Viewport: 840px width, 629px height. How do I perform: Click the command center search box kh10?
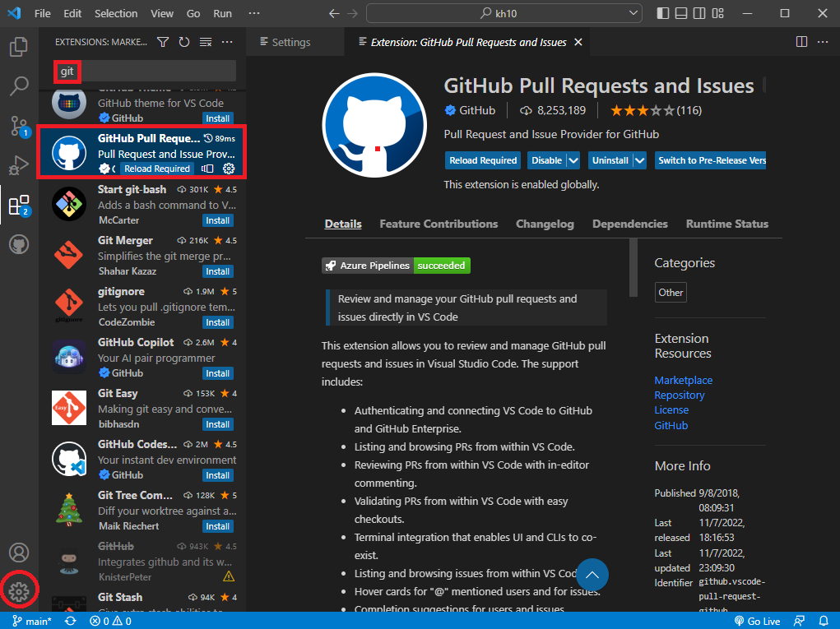[504, 13]
